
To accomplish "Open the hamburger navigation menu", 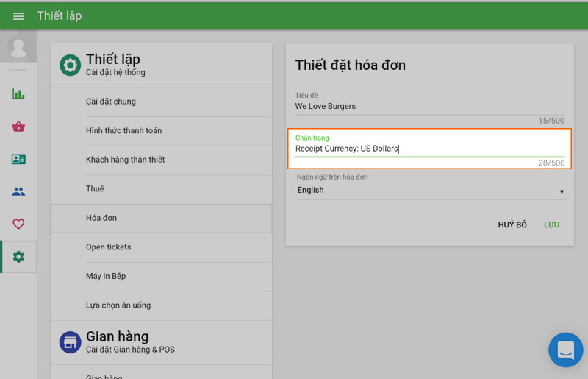I will 18,16.
